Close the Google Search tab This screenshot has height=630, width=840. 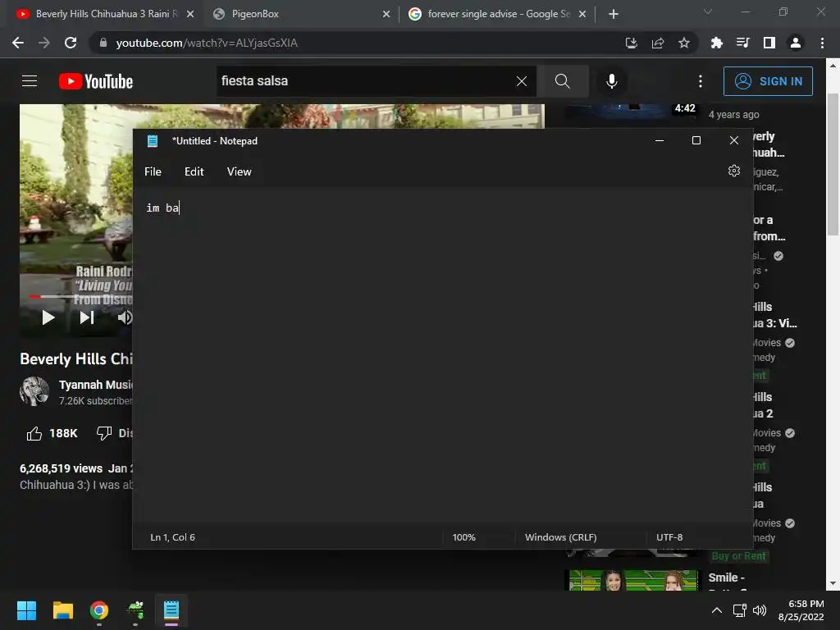(x=582, y=14)
